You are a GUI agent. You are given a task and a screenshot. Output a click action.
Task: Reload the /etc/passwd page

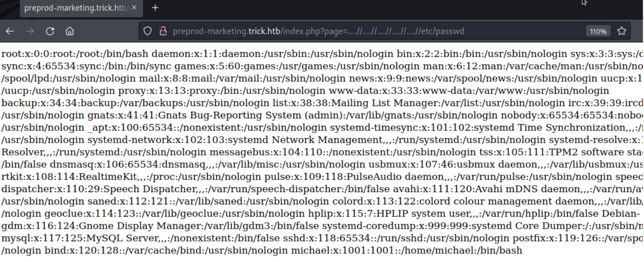(x=50, y=31)
